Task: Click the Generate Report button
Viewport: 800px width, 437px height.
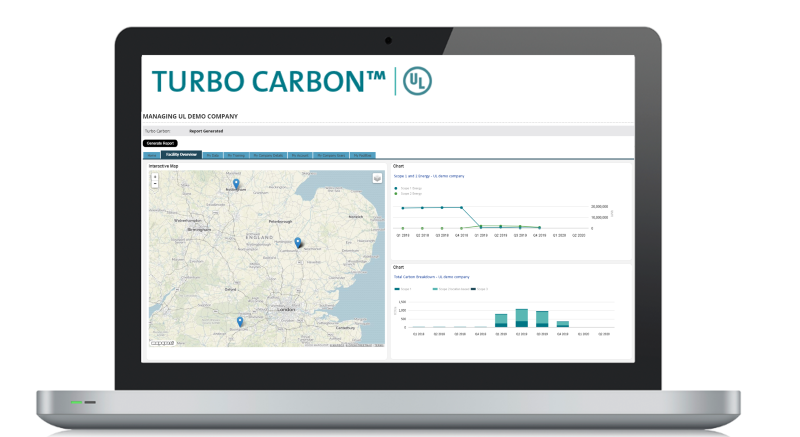Action: point(160,143)
